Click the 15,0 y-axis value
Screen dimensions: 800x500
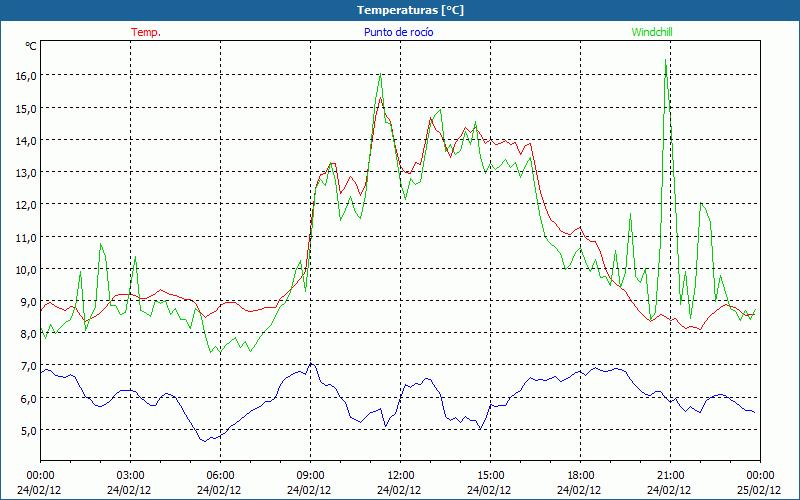[26, 108]
